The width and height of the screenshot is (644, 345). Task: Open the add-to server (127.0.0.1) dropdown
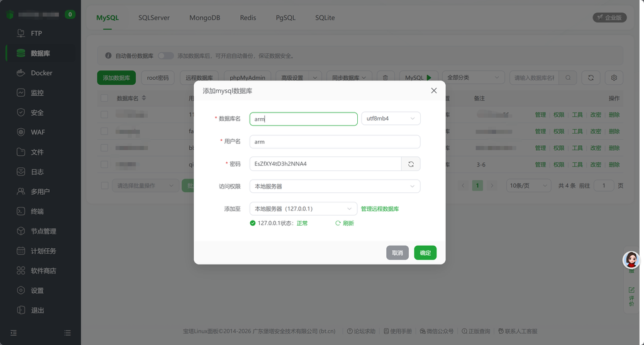click(x=303, y=209)
